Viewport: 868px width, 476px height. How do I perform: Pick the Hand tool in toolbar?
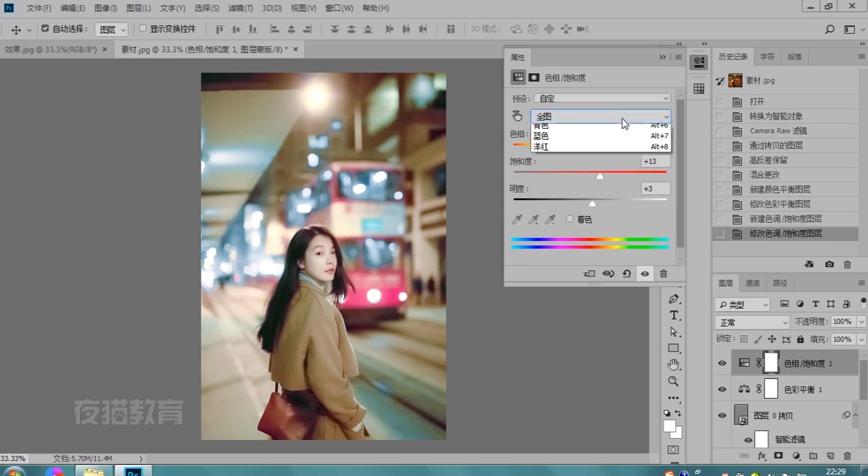(674, 364)
